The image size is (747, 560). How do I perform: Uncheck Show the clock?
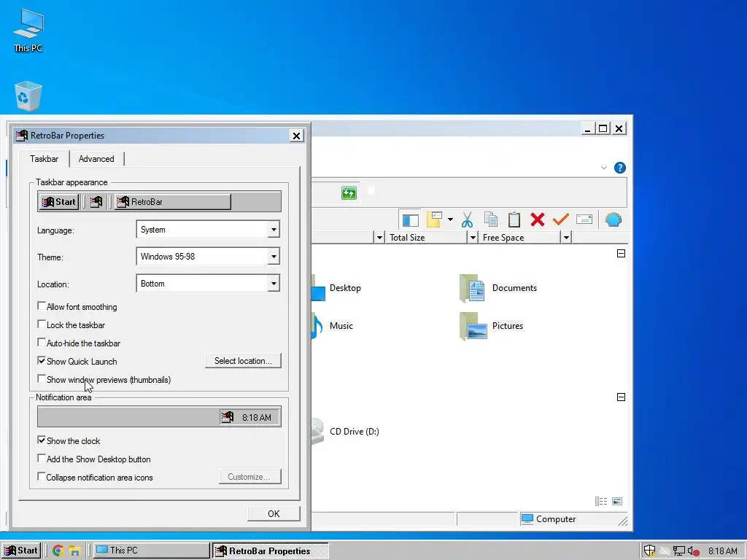coord(42,440)
